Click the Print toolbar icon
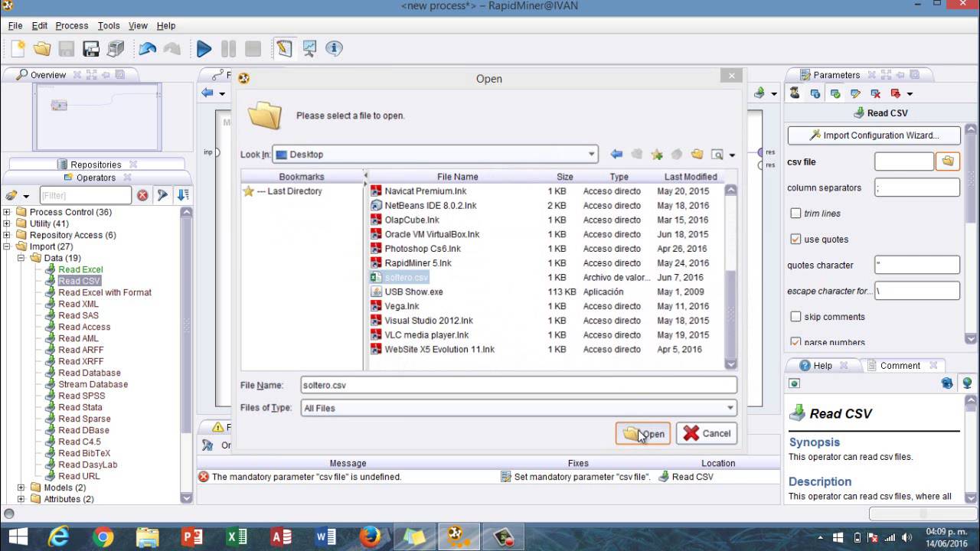 [x=116, y=49]
